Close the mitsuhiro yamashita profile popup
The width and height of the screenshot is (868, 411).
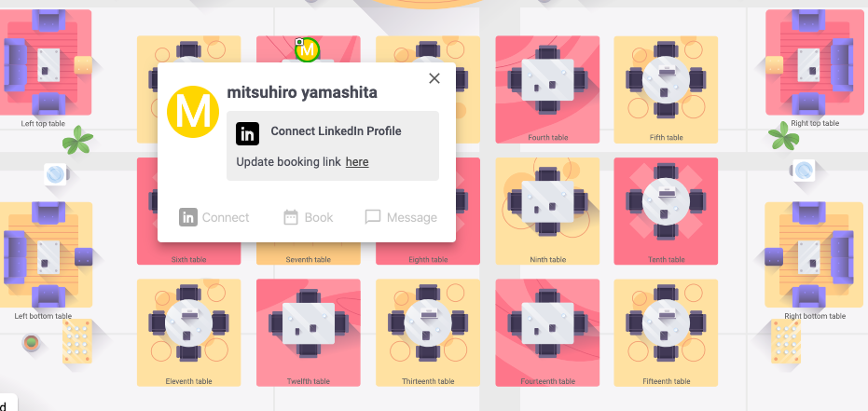point(434,78)
